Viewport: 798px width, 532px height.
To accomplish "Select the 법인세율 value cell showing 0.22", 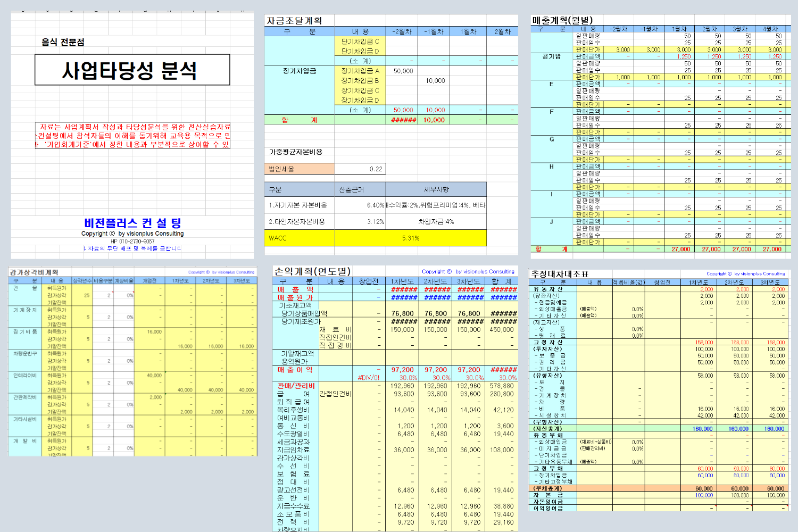I will (360, 169).
